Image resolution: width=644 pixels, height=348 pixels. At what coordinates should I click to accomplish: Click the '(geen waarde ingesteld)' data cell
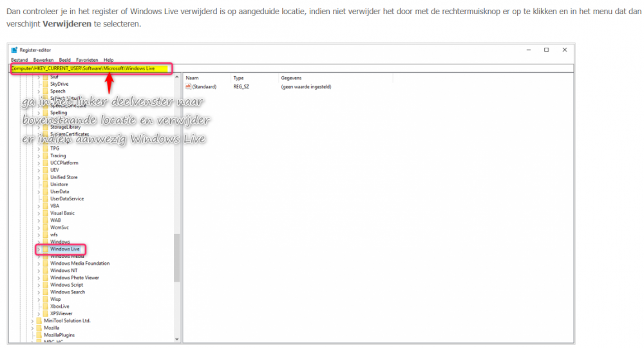coord(306,87)
